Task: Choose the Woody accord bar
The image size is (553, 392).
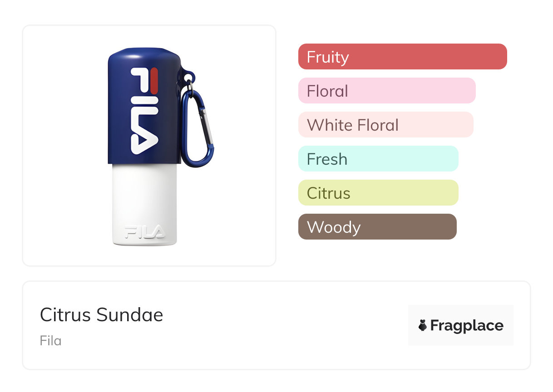Action: tap(377, 227)
